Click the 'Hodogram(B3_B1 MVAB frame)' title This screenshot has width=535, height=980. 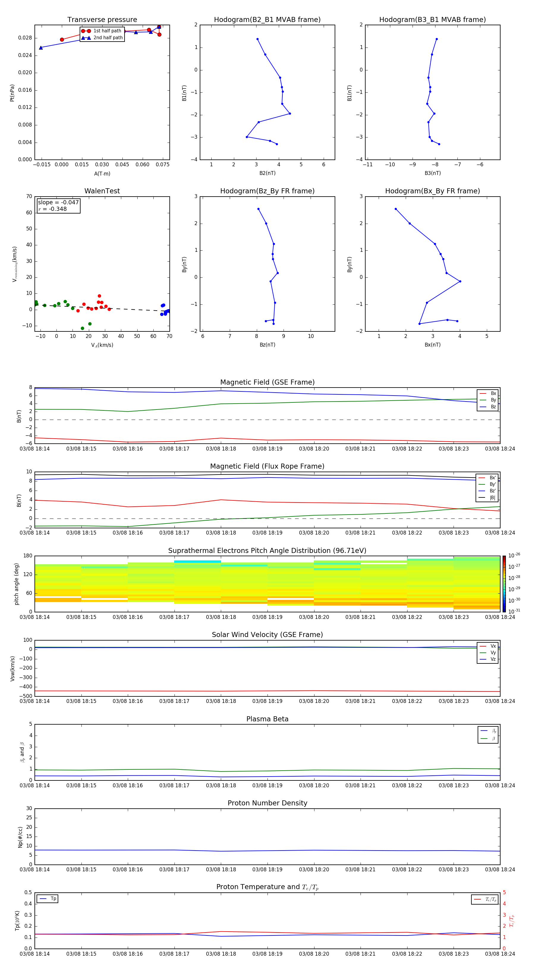[432, 19]
